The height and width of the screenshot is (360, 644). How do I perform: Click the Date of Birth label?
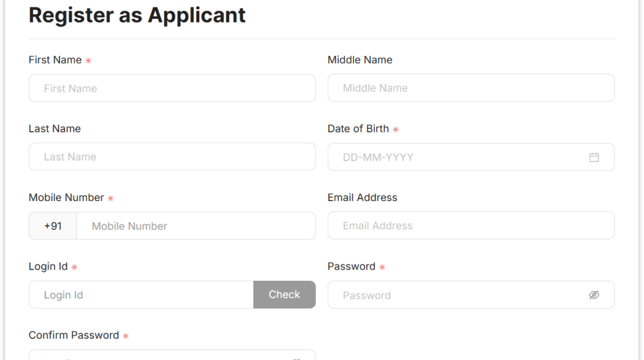358,129
